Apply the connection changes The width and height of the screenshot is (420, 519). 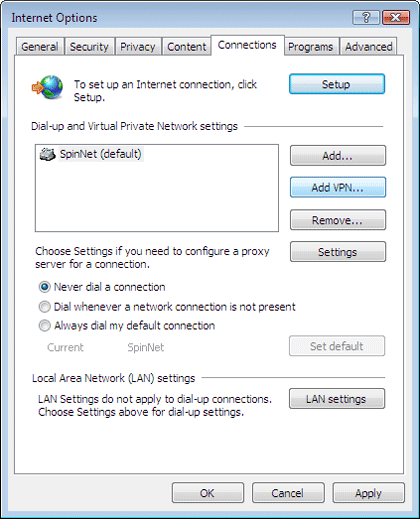click(368, 493)
